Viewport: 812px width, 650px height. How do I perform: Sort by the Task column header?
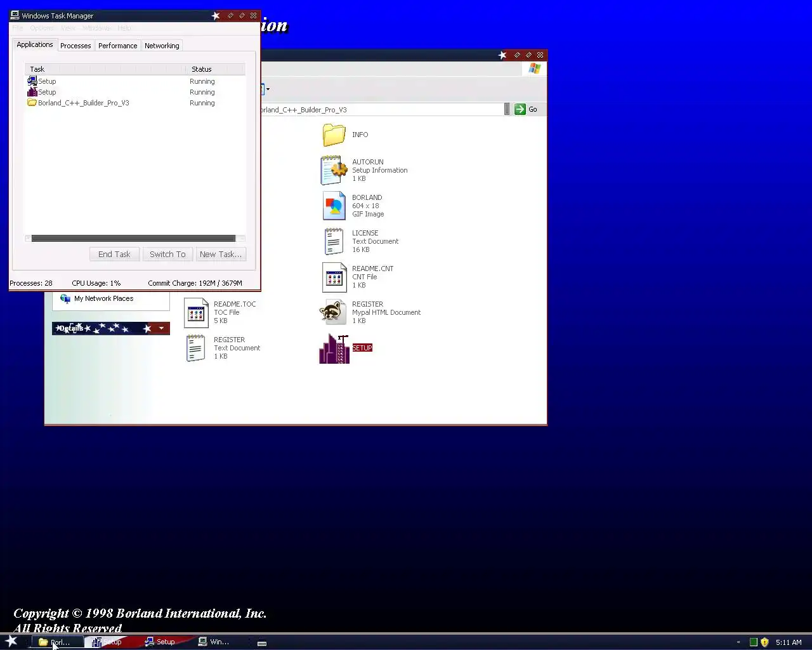[x=105, y=69]
